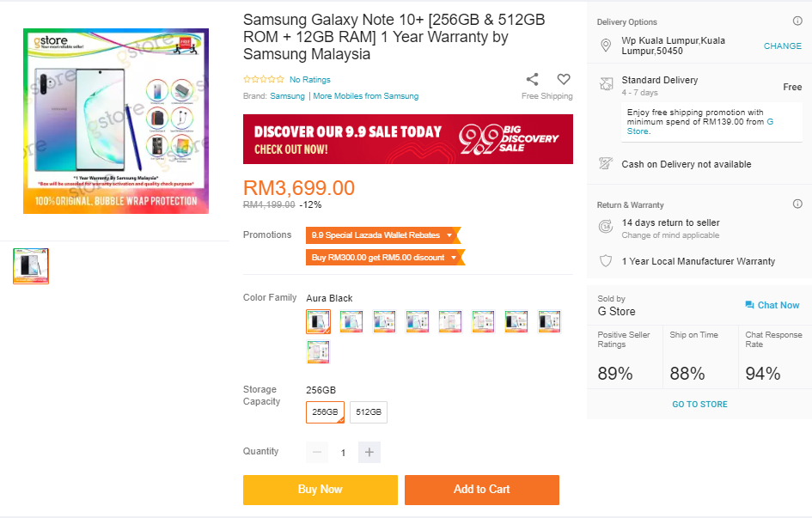Click the warranty shield icon
Viewport: 812px width, 518px height.
click(606, 261)
